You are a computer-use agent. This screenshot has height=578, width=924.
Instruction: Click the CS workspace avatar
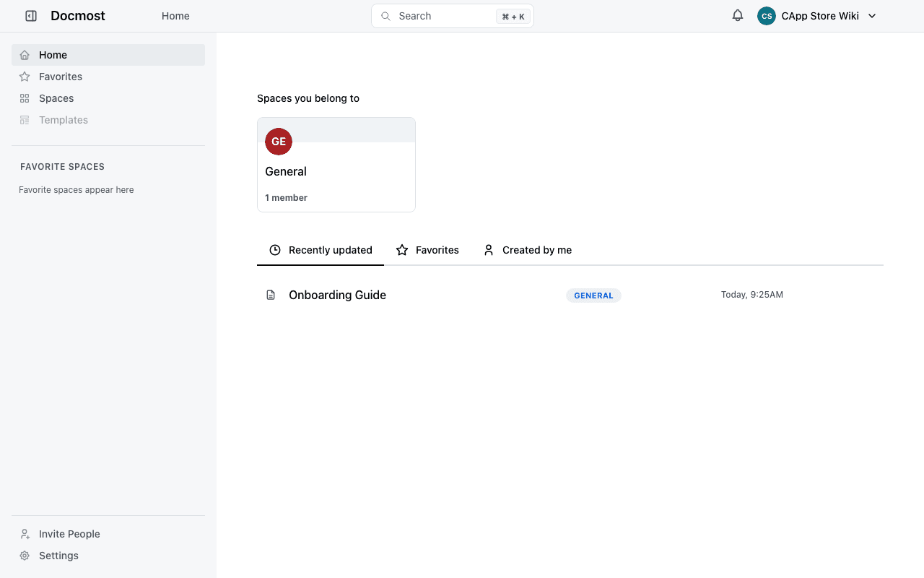[x=767, y=16]
